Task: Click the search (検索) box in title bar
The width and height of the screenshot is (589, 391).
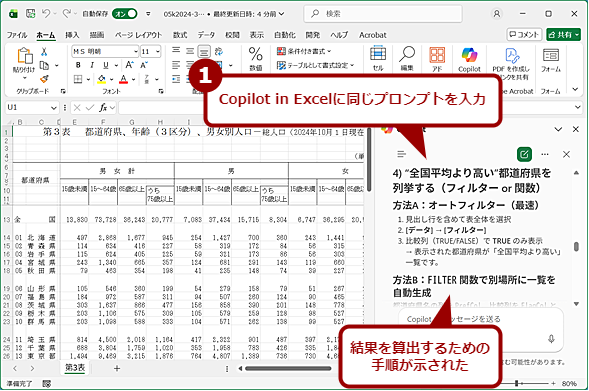Action: click(383, 14)
